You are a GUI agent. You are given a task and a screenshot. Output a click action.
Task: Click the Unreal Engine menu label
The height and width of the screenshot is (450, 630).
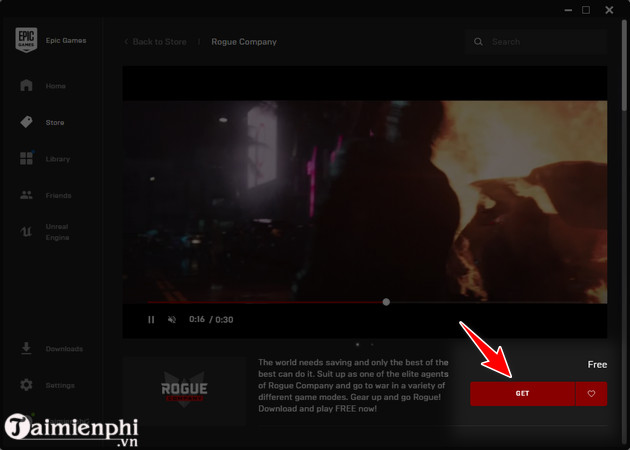click(57, 232)
